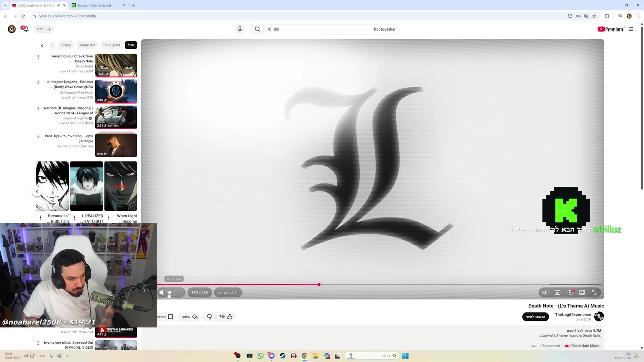Click the red playhead dot on the timeline
The width and height of the screenshot is (644, 362).
point(319,285)
